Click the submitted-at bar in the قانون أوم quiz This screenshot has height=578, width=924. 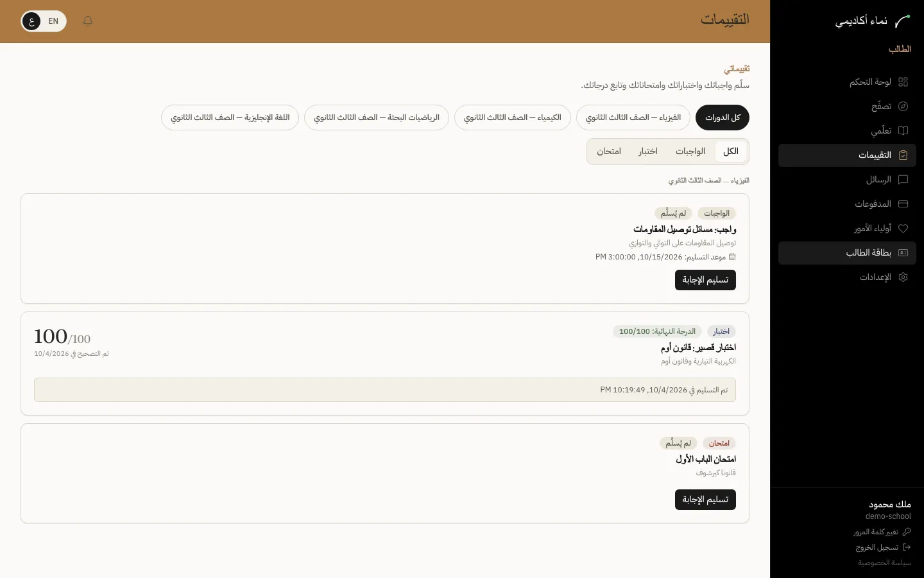[x=385, y=390]
